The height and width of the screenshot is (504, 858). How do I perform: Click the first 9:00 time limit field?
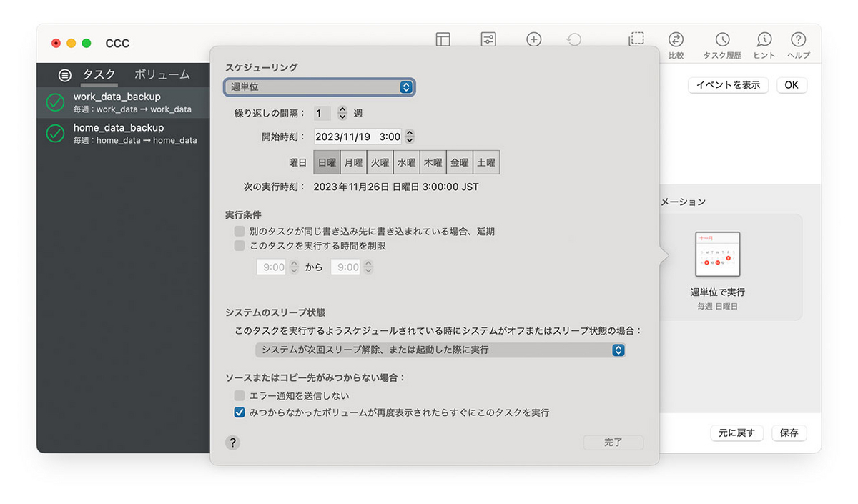click(272, 267)
